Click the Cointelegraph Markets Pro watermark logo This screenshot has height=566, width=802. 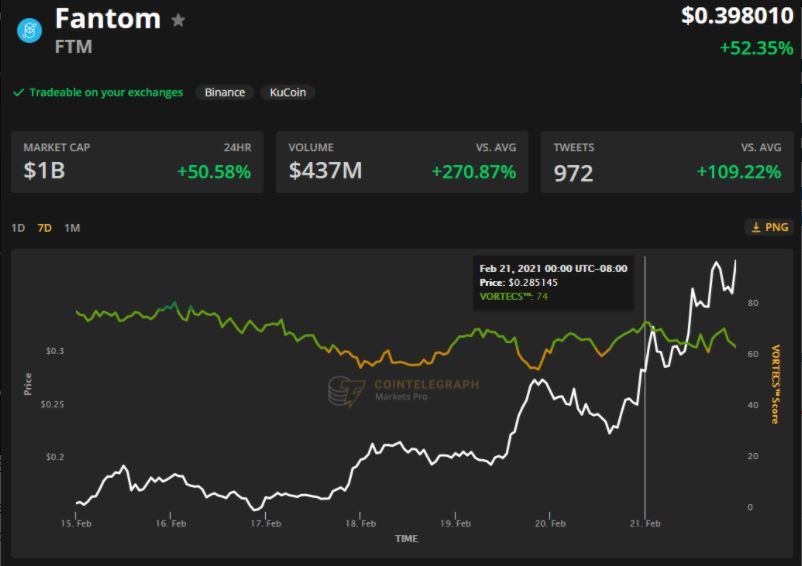tap(346, 391)
